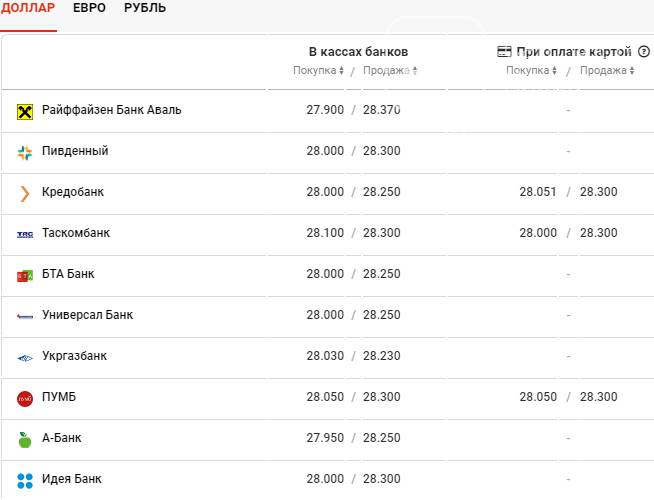Image resolution: width=654 pixels, height=500 pixels.
Task: Sort by Продажа under В кассах банков
Action: point(390,70)
